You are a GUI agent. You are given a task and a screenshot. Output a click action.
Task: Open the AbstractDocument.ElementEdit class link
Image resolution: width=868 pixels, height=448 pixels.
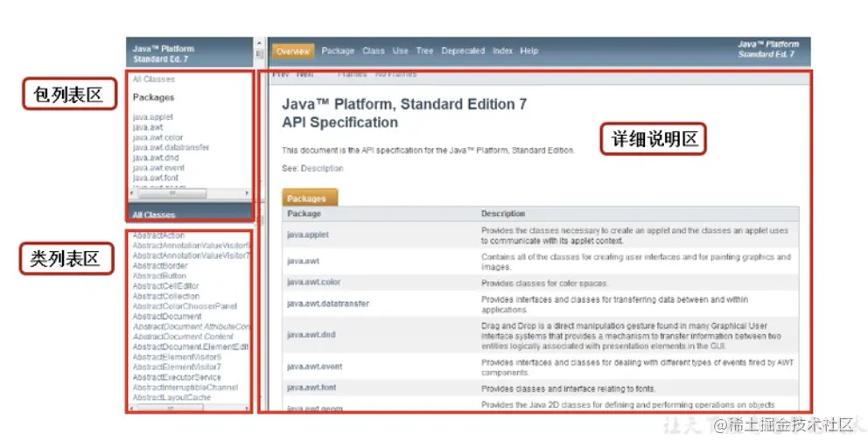click(x=191, y=346)
